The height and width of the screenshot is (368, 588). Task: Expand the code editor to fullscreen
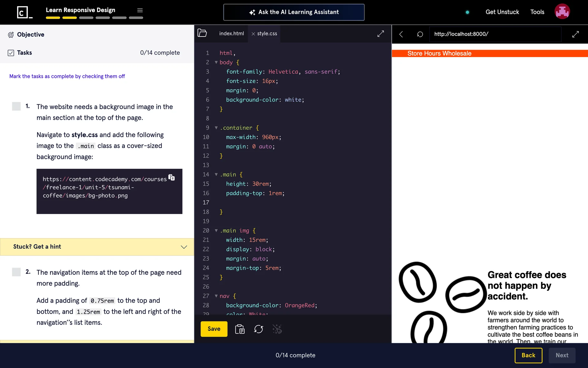tap(381, 34)
